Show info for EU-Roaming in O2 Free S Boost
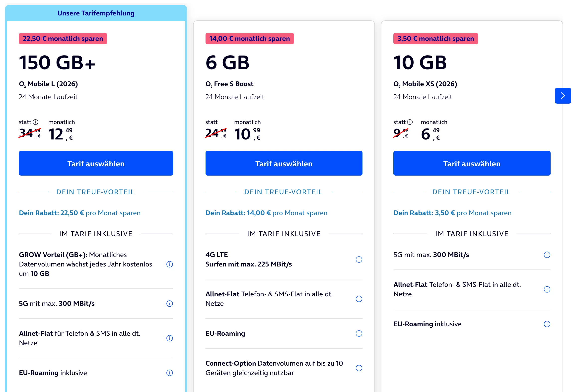 pos(359,333)
